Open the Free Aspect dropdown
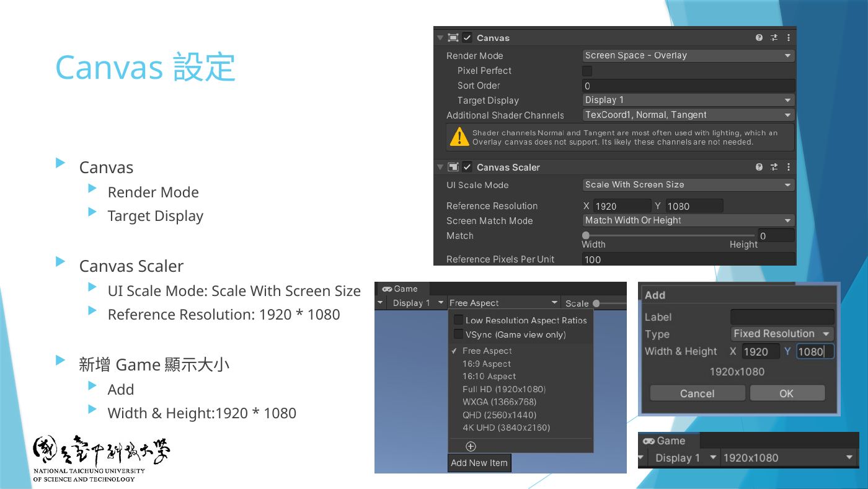Screen dimensions: 868x489 click(503, 303)
